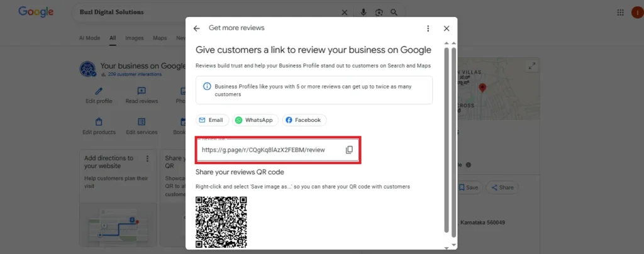This screenshot has width=644, height=254.
Task: Start voice search with the microphone icon
Action: [x=363, y=13]
